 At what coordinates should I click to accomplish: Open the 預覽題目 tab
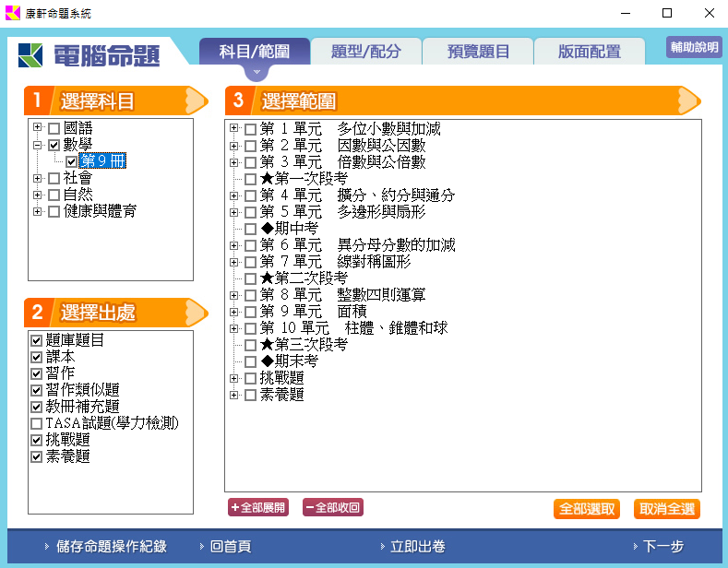[x=477, y=52]
